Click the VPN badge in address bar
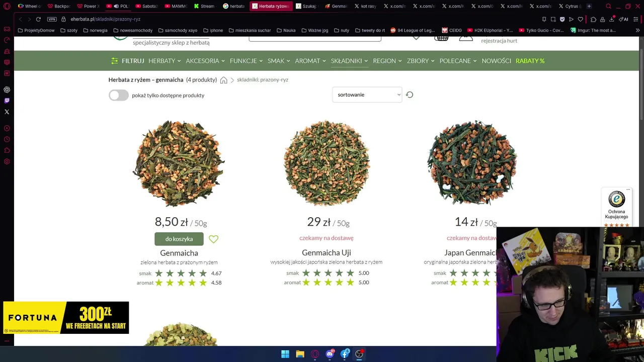The image size is (644, 362). tap(52, 19)
